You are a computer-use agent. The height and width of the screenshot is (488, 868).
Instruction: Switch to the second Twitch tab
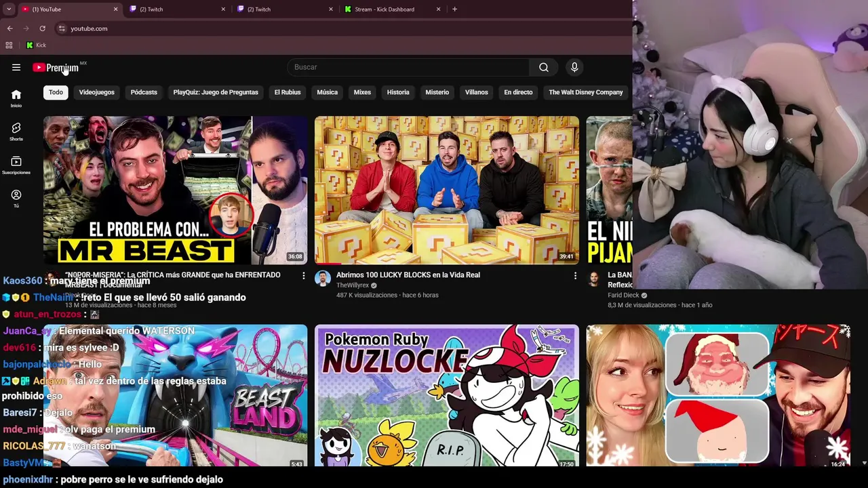click(x=286, y=9)
